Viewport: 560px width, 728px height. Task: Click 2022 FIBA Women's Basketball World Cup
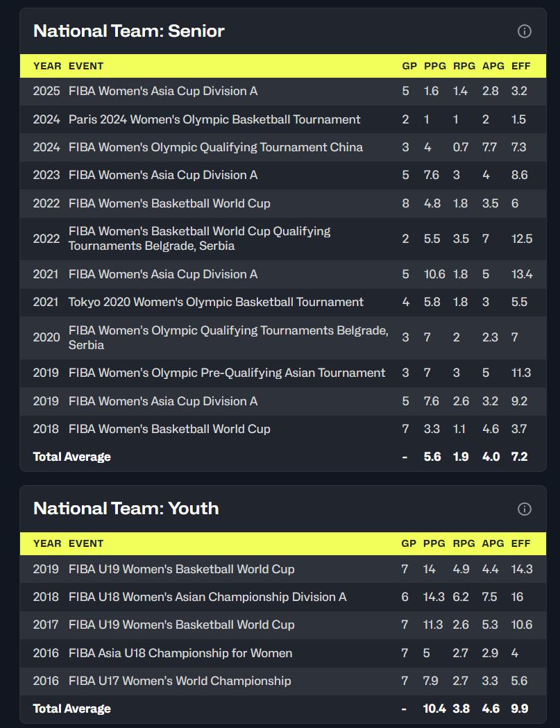tap(169, 203)
